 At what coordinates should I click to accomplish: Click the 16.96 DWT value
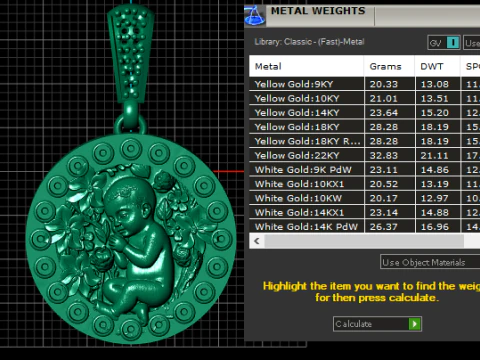(x=435, y=227)
